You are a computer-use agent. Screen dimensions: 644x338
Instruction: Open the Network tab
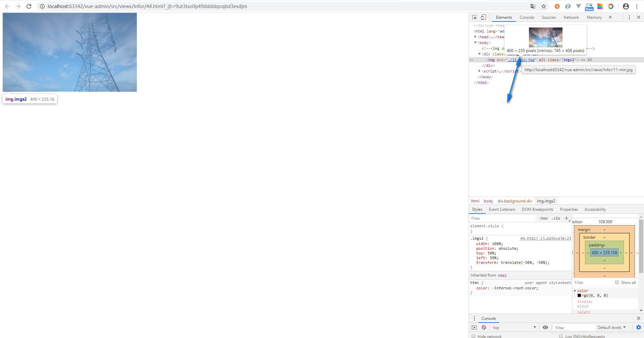[x=571, y=17]
